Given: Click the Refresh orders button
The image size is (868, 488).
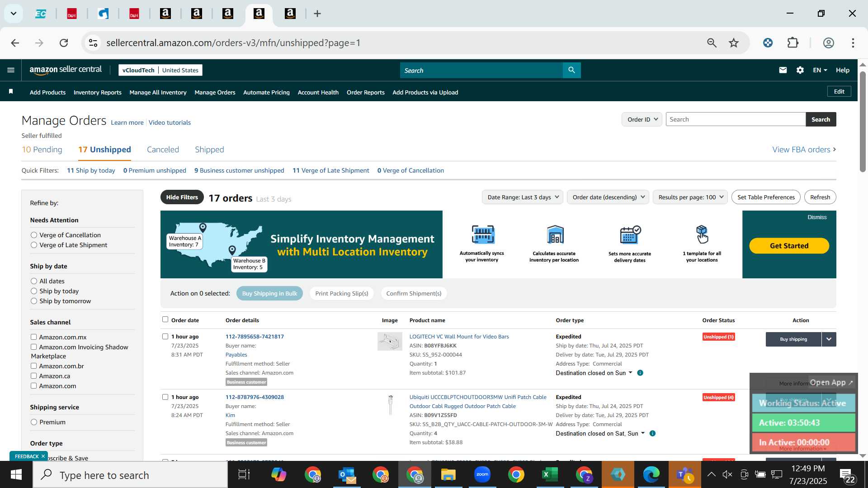Looking at the screenshot, I should [x=820, y=197].
